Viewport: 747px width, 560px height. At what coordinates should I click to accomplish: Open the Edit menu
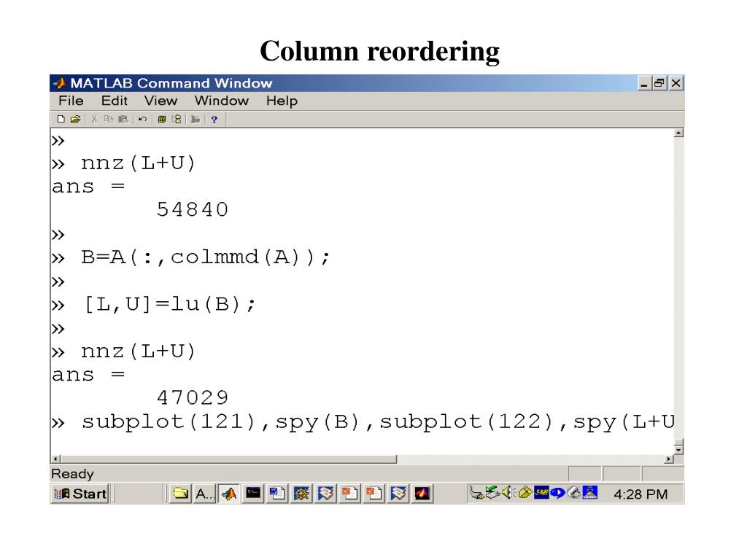click(x=115, y=101)
